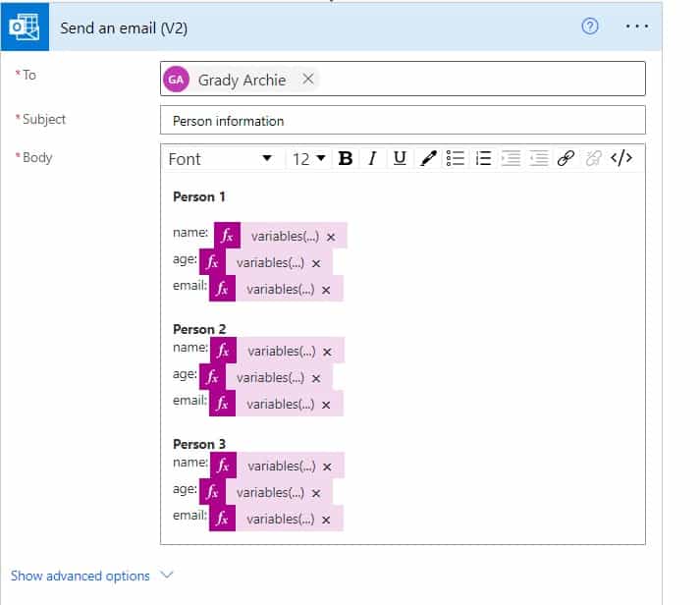Viewport: 700px width, 605px height.
Task: Open the three-dot action menu
Action: tap(637, 27)
